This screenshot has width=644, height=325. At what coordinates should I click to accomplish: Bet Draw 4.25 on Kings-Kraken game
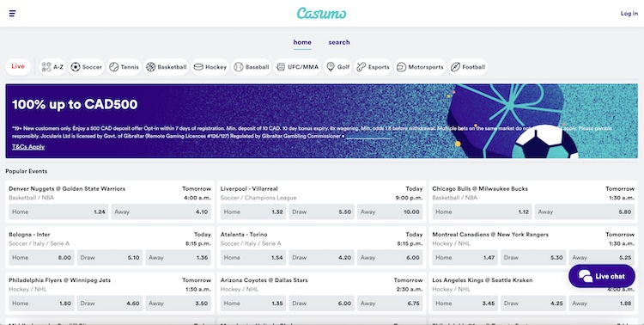(x=533, y=304)
